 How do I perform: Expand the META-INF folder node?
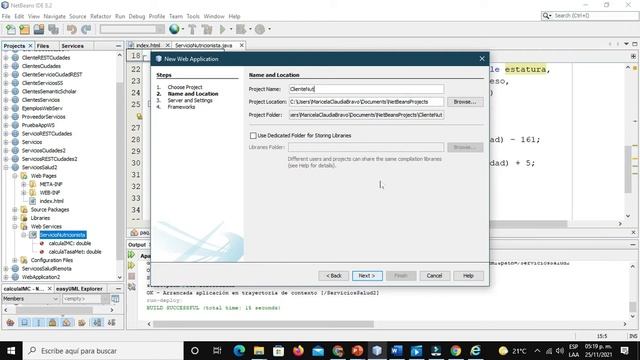(24, 184)
